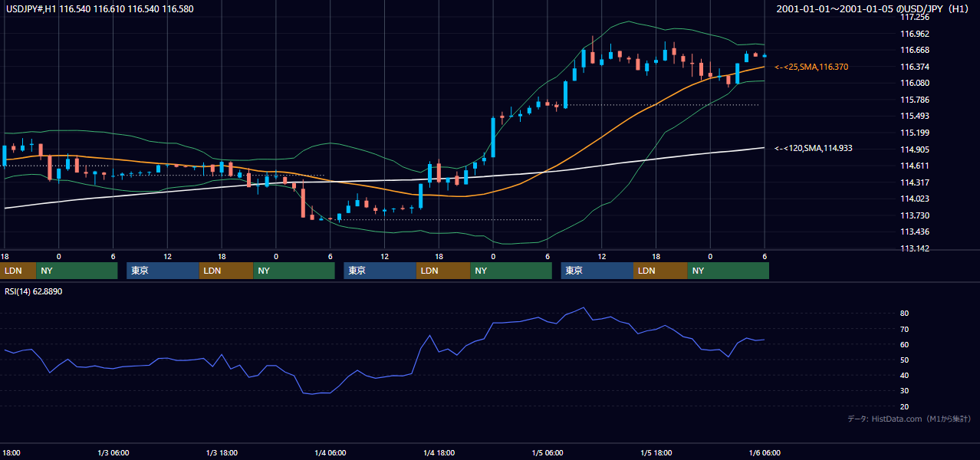This screenshot has width=980, height=460.
Task: Click the 1/5 18:00 time axis label
Action: coord(656,452)
